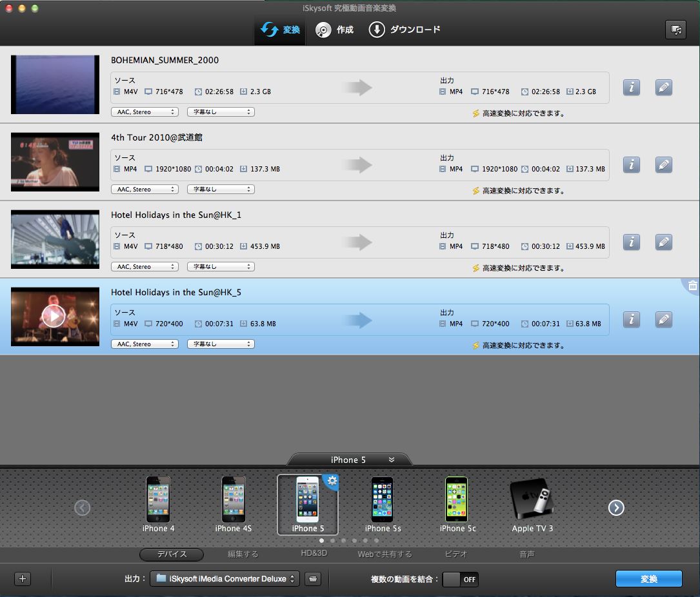Image resolution: width=700 pixels, height=597 pixels.
Task: Open subtitle dropdown for BOHEMIAN_SUMMER_2000
Action: coord(221,112)
